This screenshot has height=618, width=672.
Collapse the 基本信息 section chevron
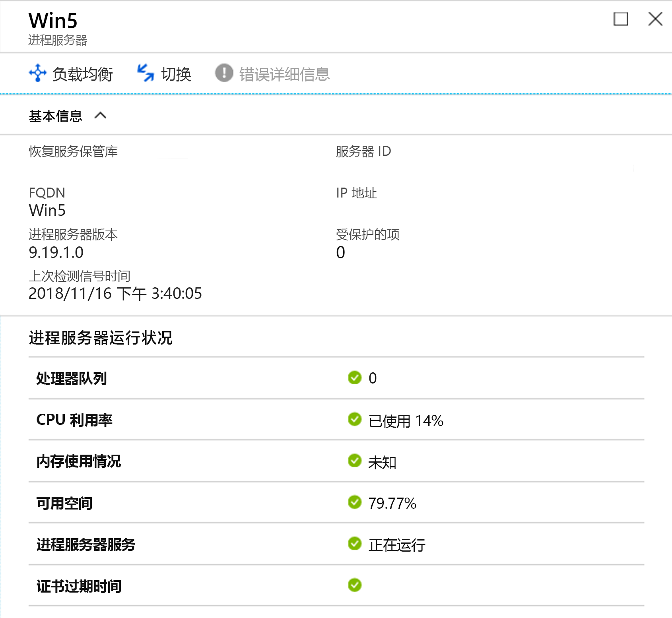tap(100, 116)
